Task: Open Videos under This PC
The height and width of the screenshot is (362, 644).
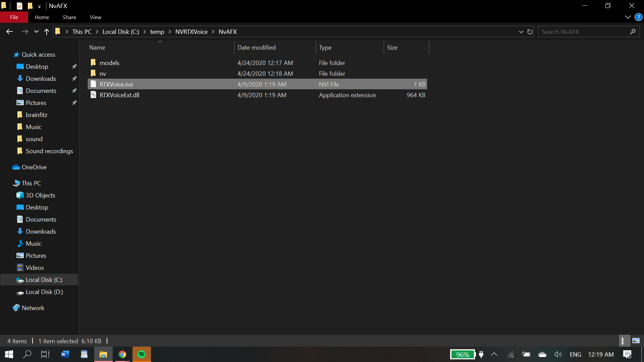Action: (35, 267)
